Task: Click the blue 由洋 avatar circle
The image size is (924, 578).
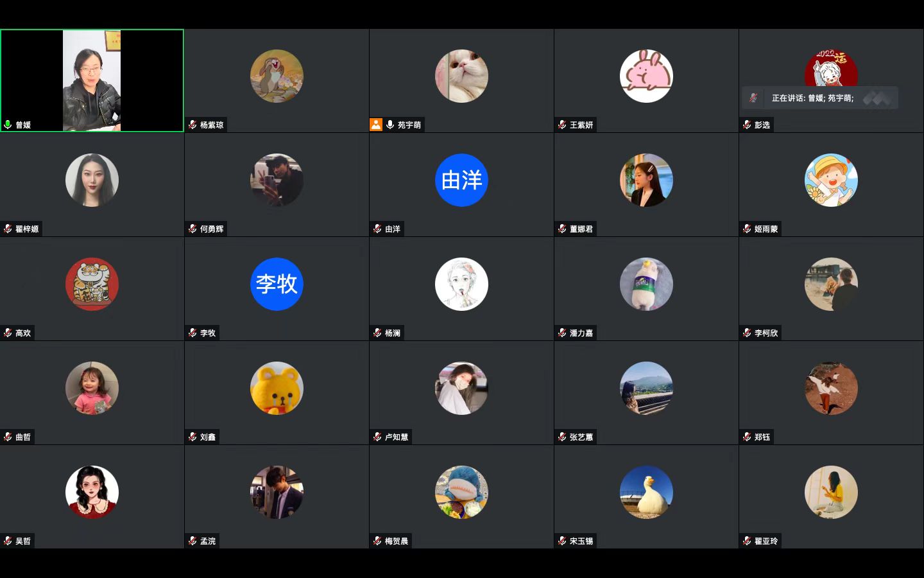Action: [x=461, y=180]
